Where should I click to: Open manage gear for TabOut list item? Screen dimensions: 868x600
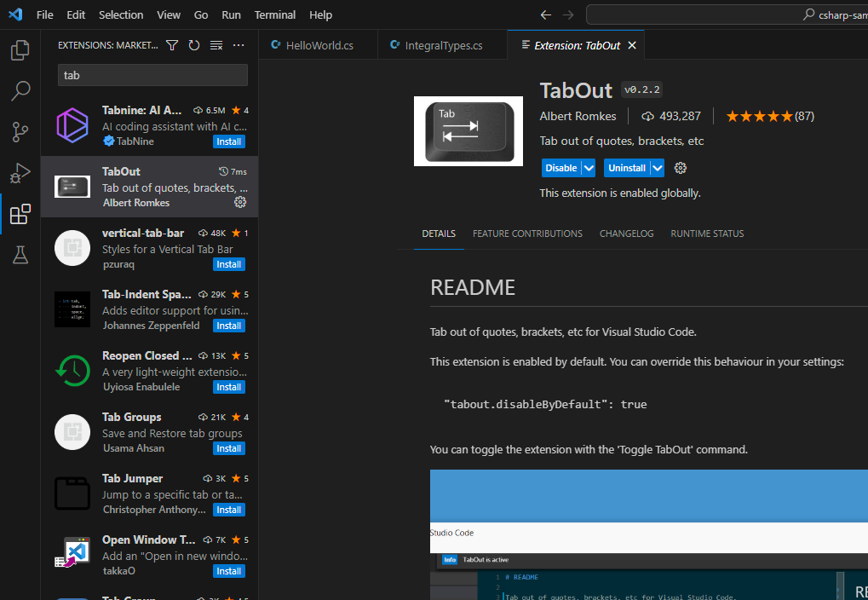click(x=239, y=202)
